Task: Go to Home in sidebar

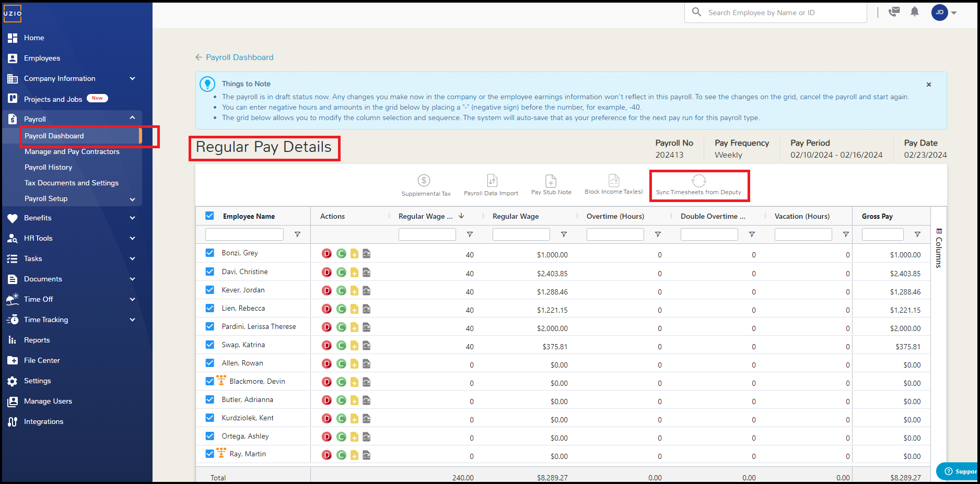Action: click(34, 38)
